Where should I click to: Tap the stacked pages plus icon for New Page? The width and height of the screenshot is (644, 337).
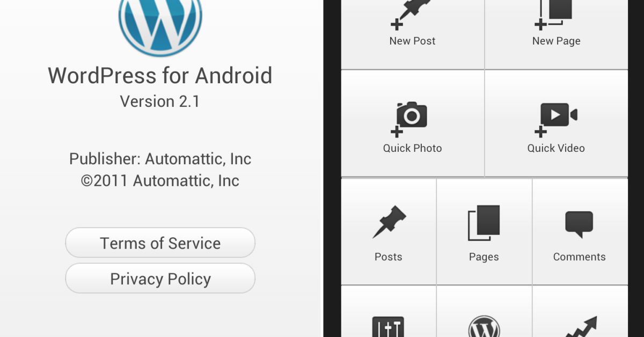click(553, 14)
